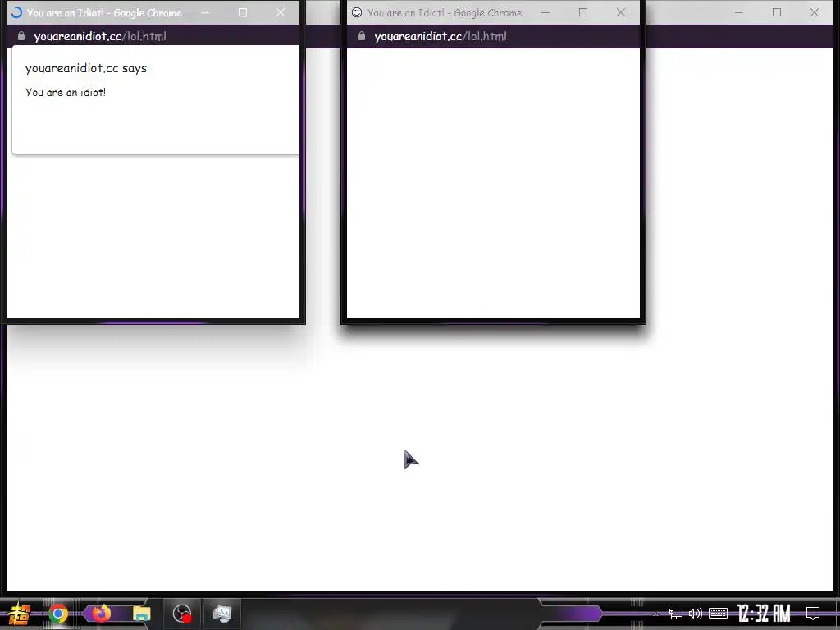Close the left Chrome window
Viewport: 840px width, 630px height.
(281, 12)
